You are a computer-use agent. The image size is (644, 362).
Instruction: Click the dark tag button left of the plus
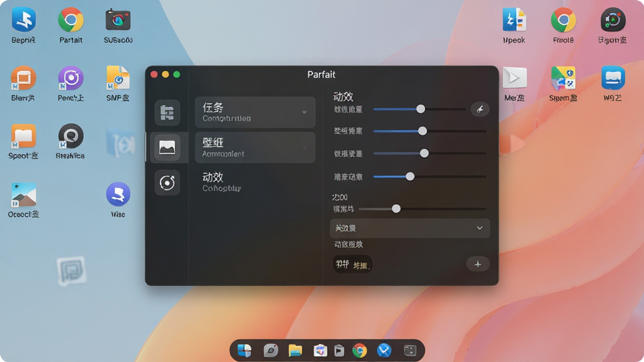pos(352,265)
